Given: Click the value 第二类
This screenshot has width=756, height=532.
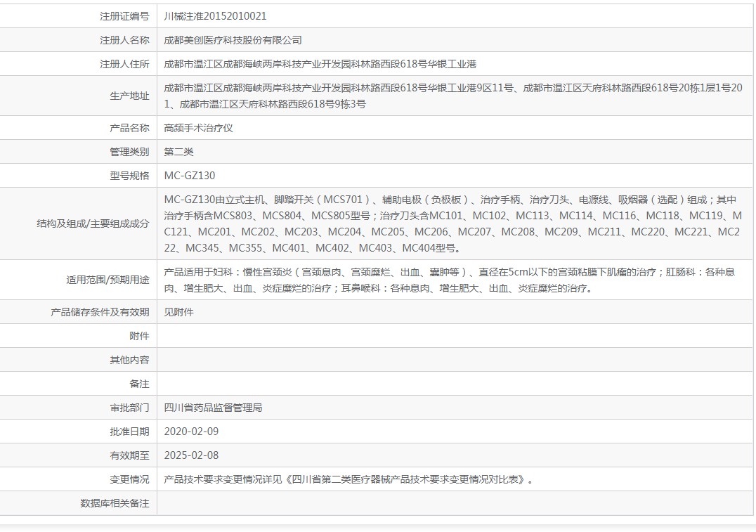Looking at the screenshot, I should [178, 152].
